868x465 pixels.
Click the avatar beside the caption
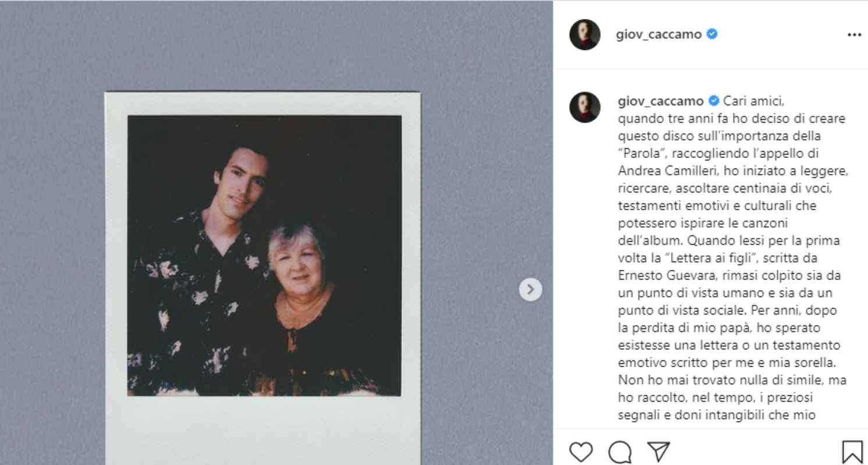tap(585, 107)
